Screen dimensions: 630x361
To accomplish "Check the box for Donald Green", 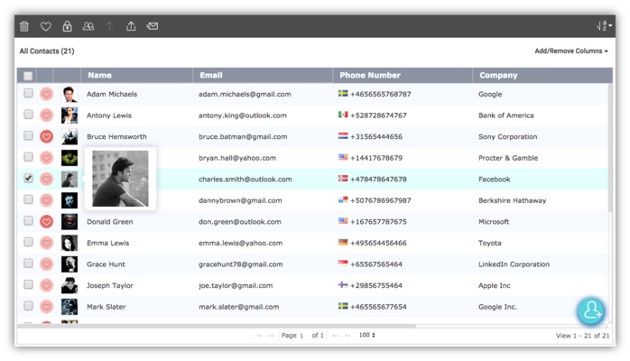I will click(28, 221).
